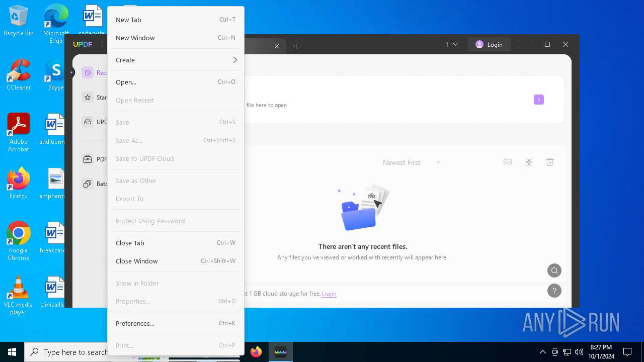This screenshot has width=644, height=362.
Task: Click UPDF icon in taskbar
Action: [x=281, y=352]
